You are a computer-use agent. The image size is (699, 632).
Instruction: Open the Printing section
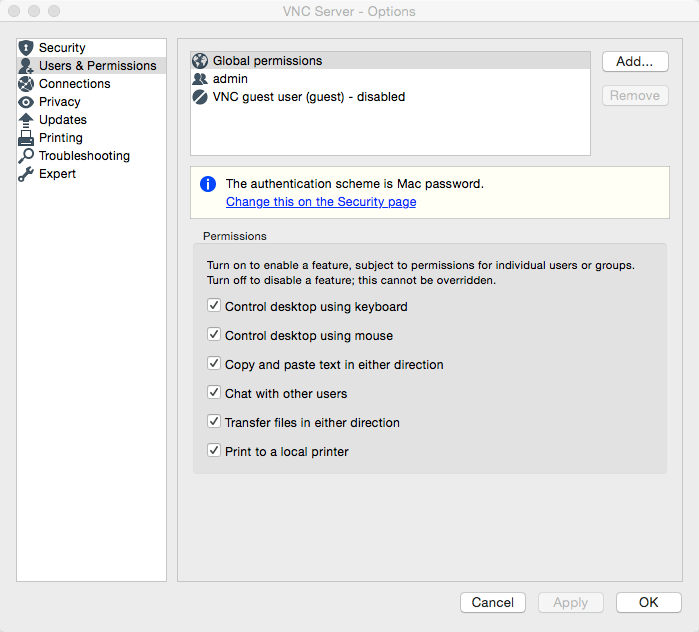(91, 138)
